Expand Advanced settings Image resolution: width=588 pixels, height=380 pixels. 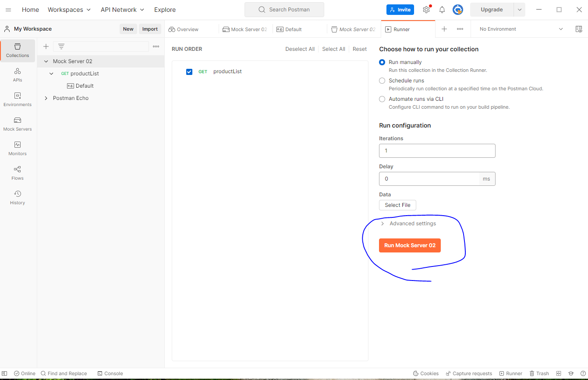tap(408, 224)
